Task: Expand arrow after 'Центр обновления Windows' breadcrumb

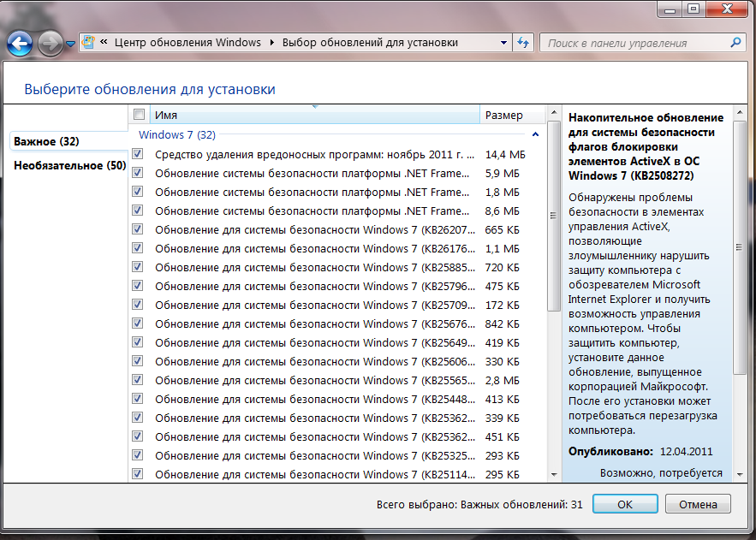Action: point(272,43)
